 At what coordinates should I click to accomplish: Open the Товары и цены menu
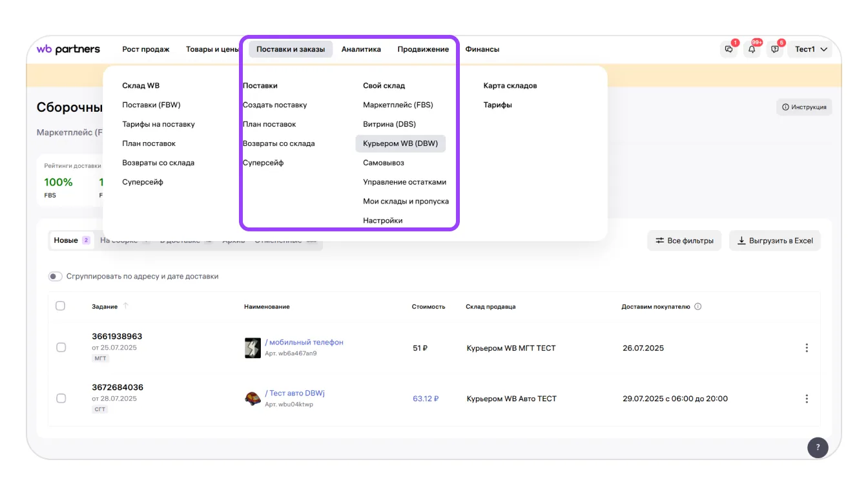(x=212, y=49)
